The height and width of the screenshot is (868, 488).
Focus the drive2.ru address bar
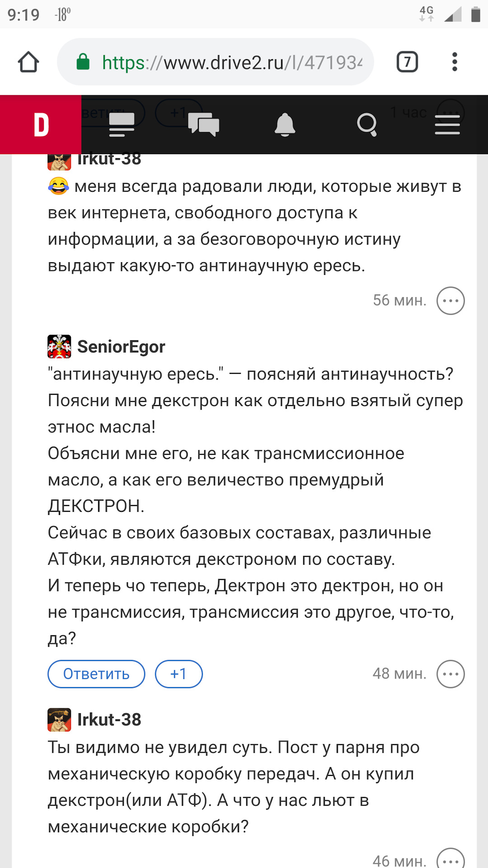[x=230, y=62]
